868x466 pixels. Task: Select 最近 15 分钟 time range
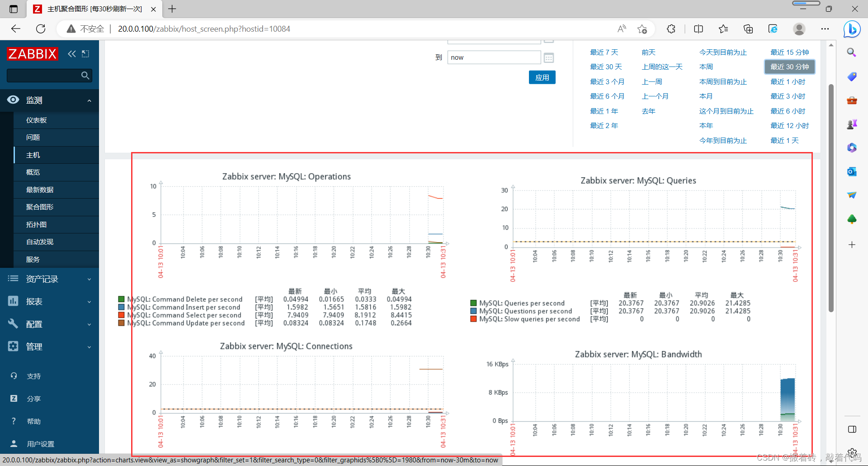pos(790,52)
